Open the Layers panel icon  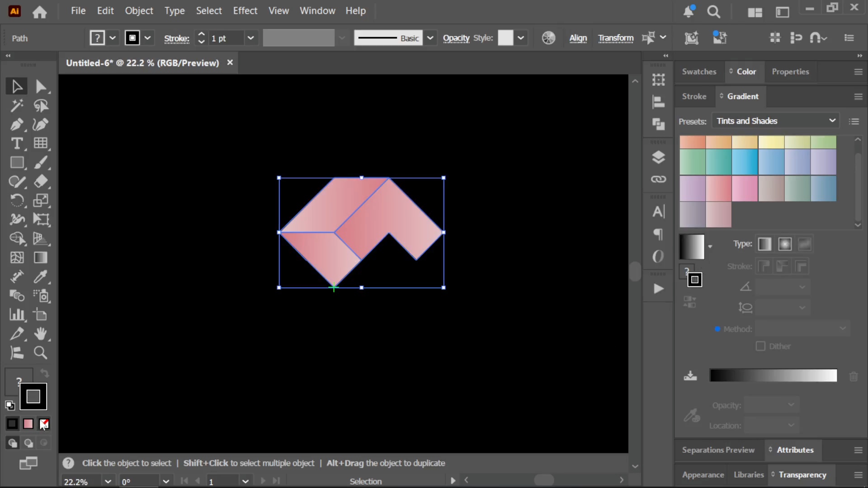[658, 157]
